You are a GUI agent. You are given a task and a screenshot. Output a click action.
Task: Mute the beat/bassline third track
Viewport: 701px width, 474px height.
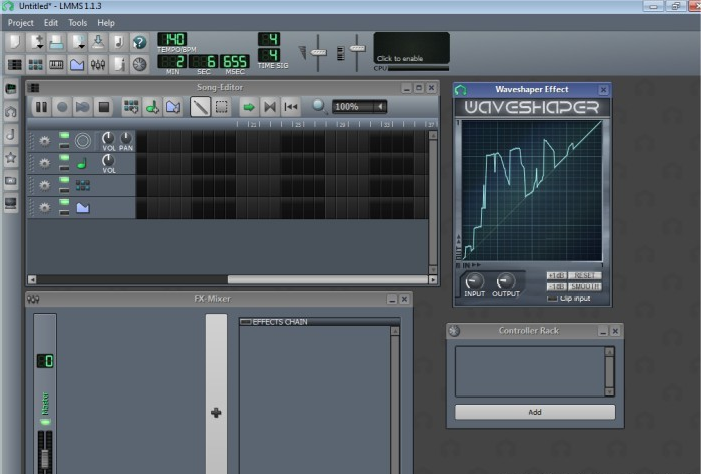coord(64,180)
